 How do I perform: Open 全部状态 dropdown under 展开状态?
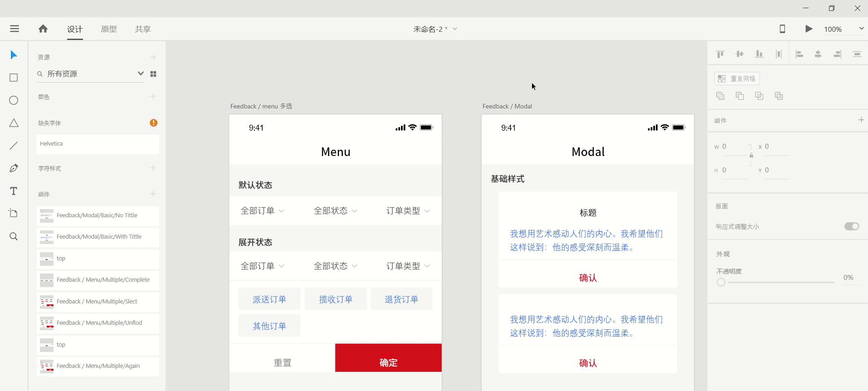(336, 266)
